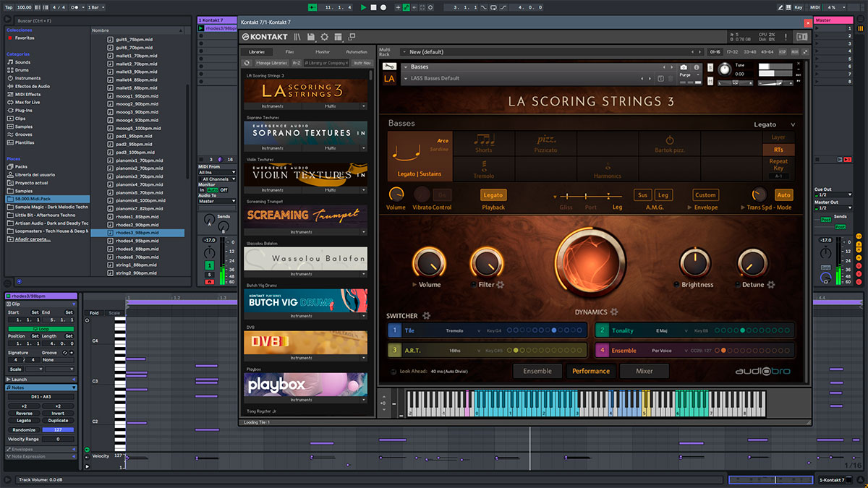Open the Screaming Trumpet library banner
This screenshot has width=868, height=488.
305,215
